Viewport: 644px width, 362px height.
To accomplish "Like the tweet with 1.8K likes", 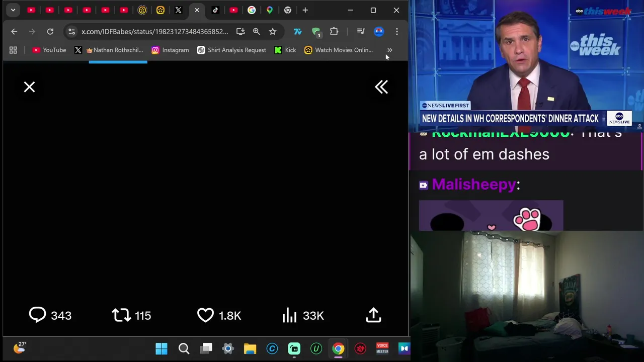I will click(x=219, y=315).
